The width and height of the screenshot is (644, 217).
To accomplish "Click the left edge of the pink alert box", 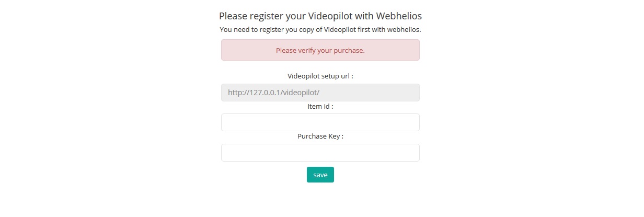I will 225,50.
